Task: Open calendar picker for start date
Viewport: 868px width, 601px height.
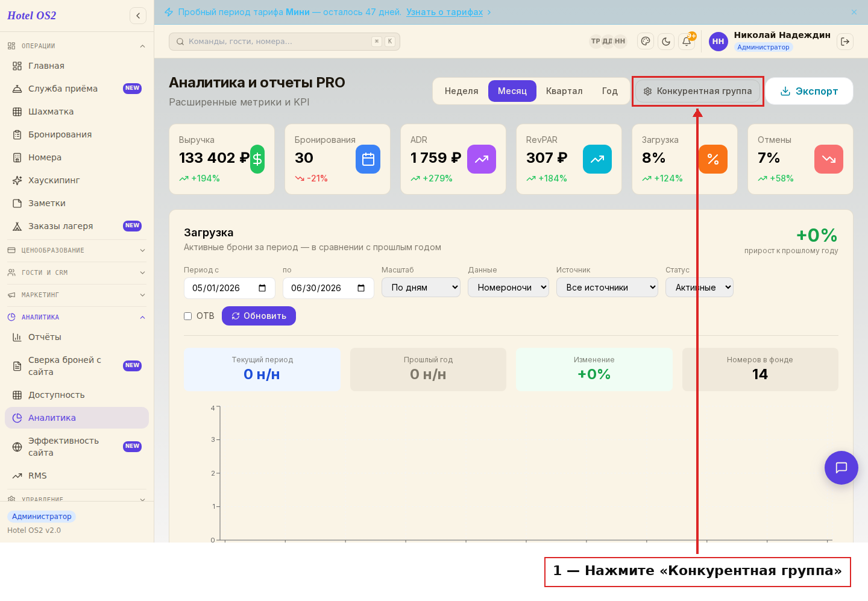Action: 262,288
